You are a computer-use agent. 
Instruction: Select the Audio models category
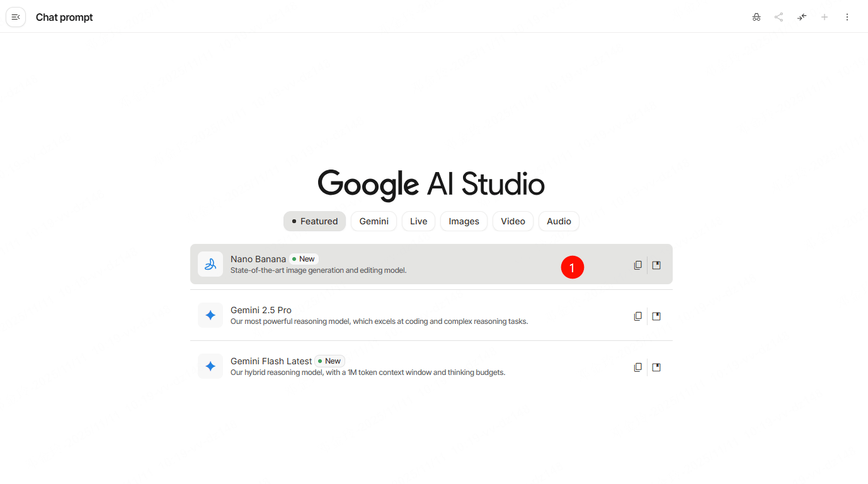[559, 221]
